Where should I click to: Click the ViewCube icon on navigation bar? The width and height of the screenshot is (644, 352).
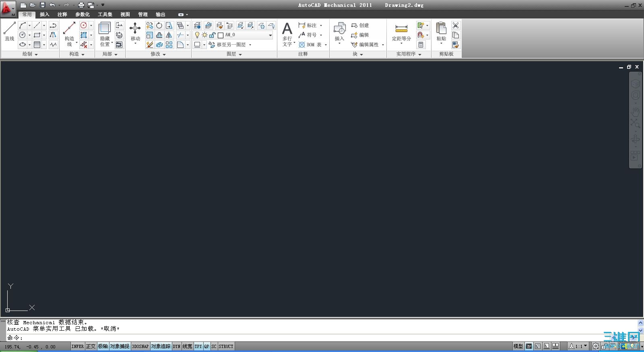pos(635,84)
